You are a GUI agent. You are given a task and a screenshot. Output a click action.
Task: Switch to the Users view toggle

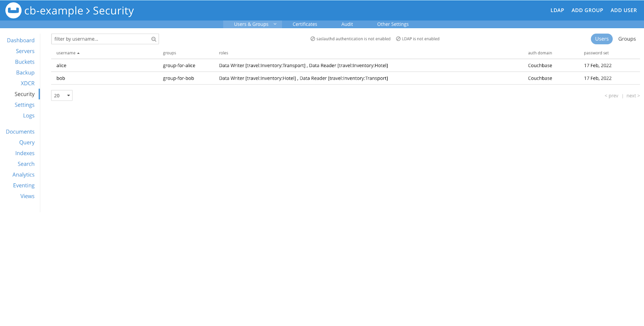[601, 39]
